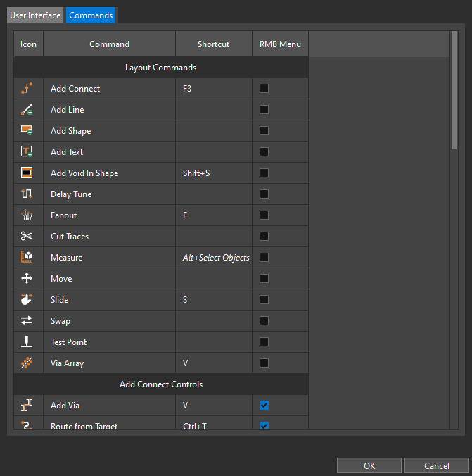
Task: Click the Shift+S shortcut cell
Action: click(214, 173)
